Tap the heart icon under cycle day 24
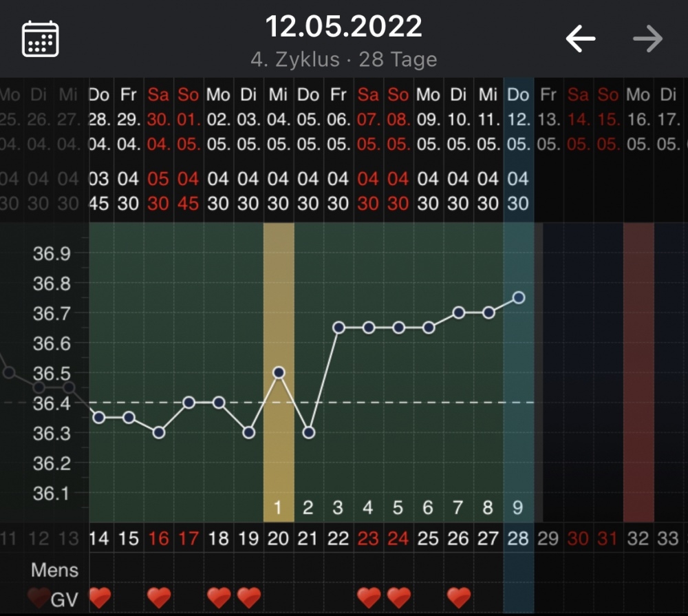The image size is (688, 616). (x=398, y=597)
